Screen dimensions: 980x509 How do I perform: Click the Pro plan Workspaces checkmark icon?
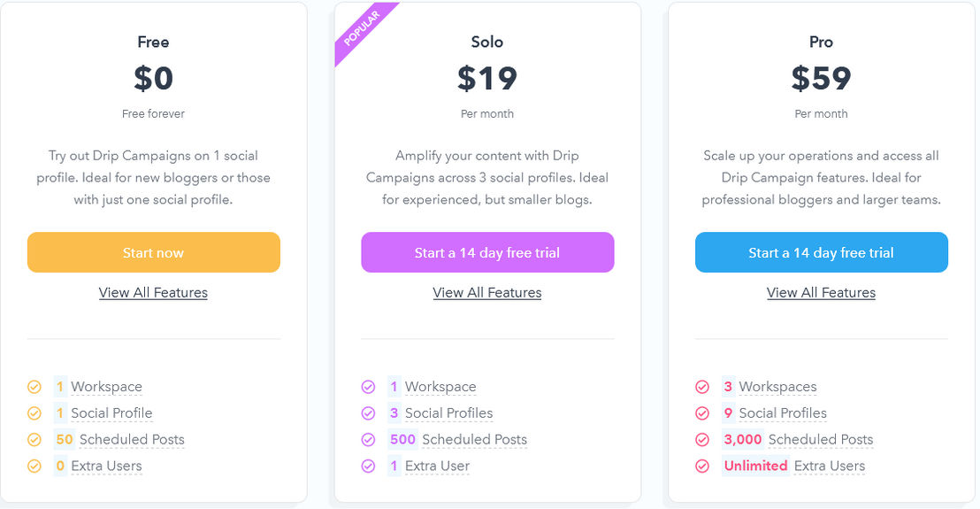coord(702,387)
